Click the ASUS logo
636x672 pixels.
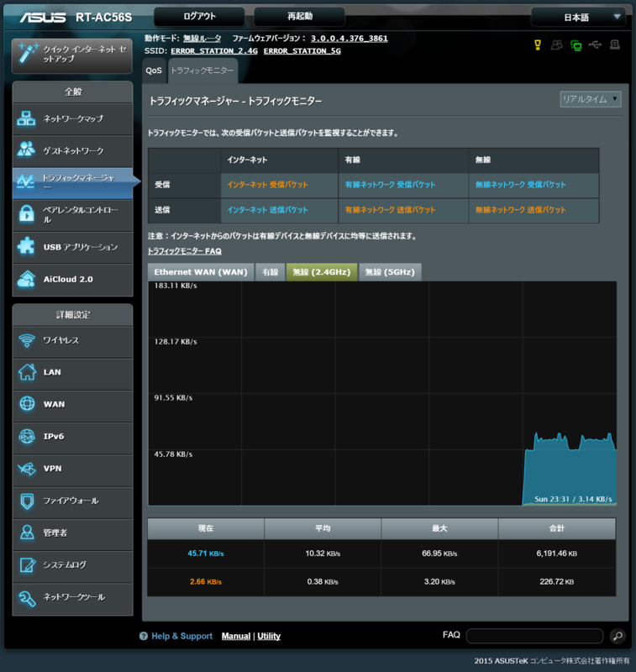pos(43,17)
